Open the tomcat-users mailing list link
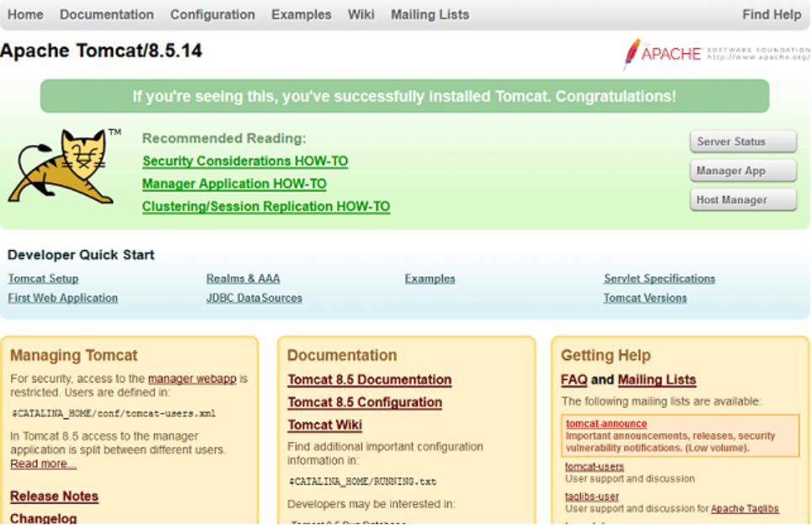This screenshot has width=812, height=525. 595,467
